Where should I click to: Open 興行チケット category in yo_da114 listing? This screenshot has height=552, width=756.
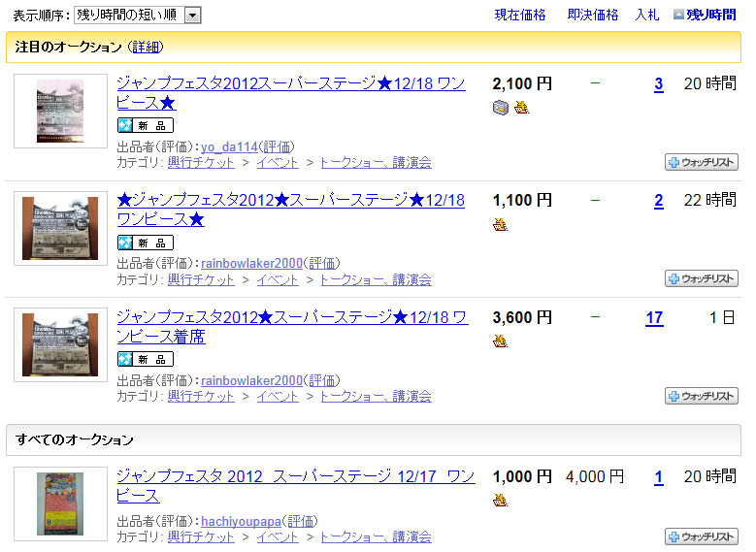click(x=201, y=162)
